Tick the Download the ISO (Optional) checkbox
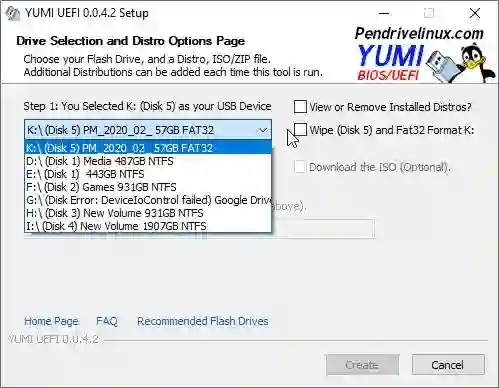This screenshot has height=388, width=499. click(x=300, y=167)
